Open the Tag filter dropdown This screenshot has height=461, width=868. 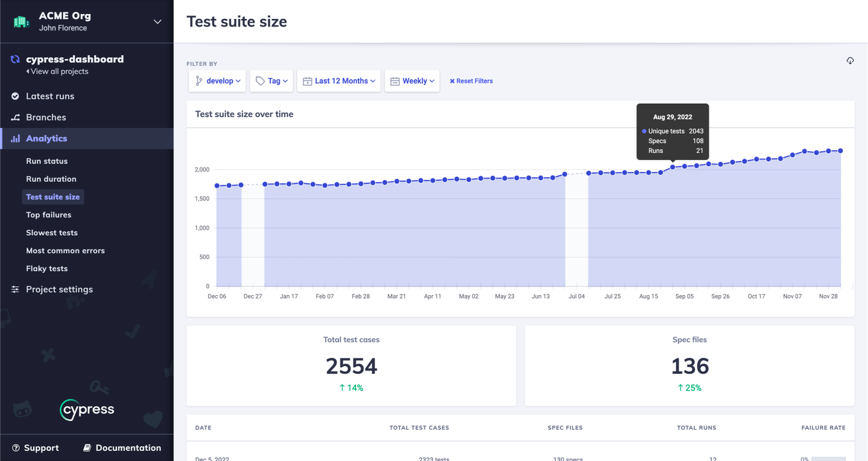tap(272, 81)
